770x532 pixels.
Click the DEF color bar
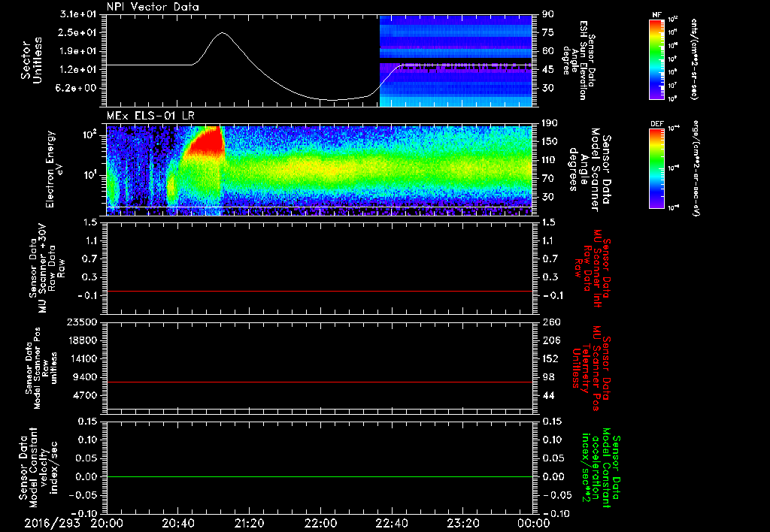656,168
